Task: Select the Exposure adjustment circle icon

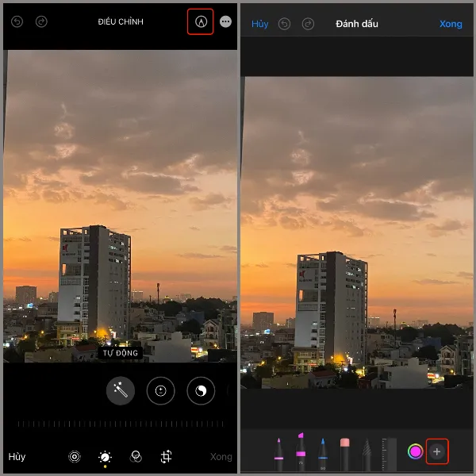Action: point(160,390)
